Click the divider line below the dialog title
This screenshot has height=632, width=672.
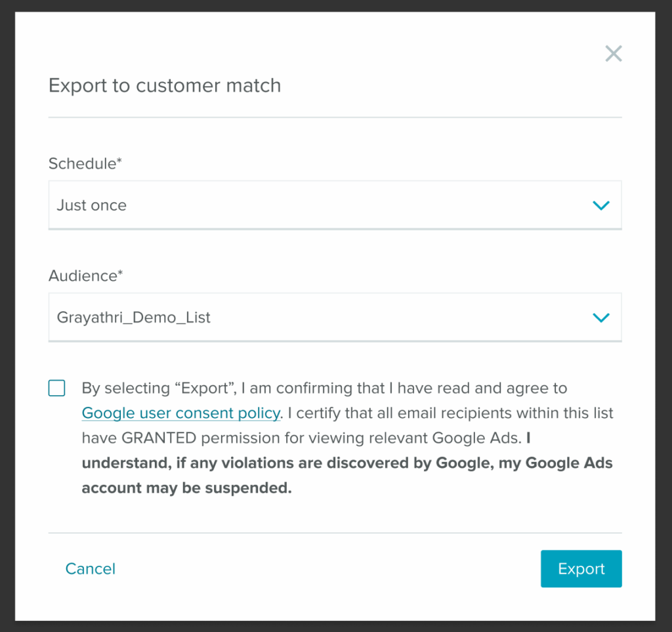(335, 117)
